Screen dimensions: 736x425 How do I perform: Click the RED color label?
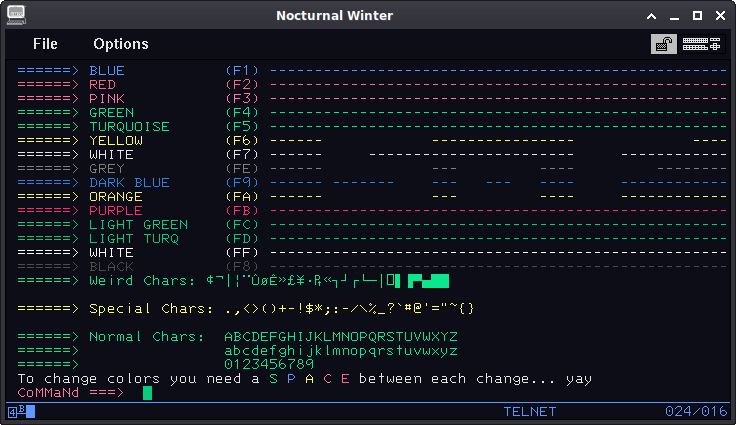[x=102, y=85]
